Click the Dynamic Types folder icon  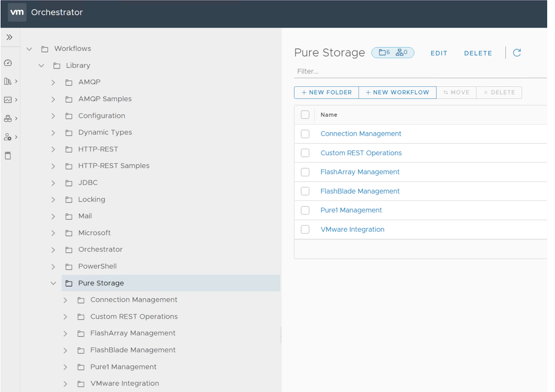(69, 133)
